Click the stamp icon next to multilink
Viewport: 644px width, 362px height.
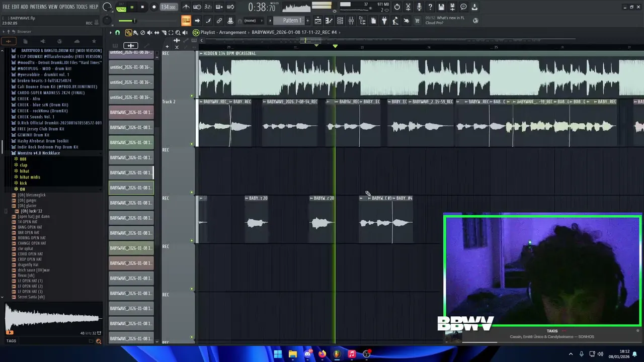tap(230, 21)
